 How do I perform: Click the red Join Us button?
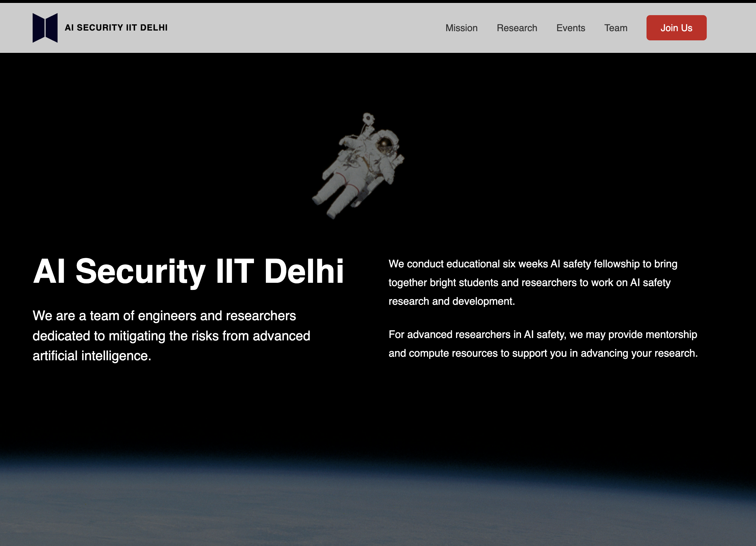pos(676,28)
